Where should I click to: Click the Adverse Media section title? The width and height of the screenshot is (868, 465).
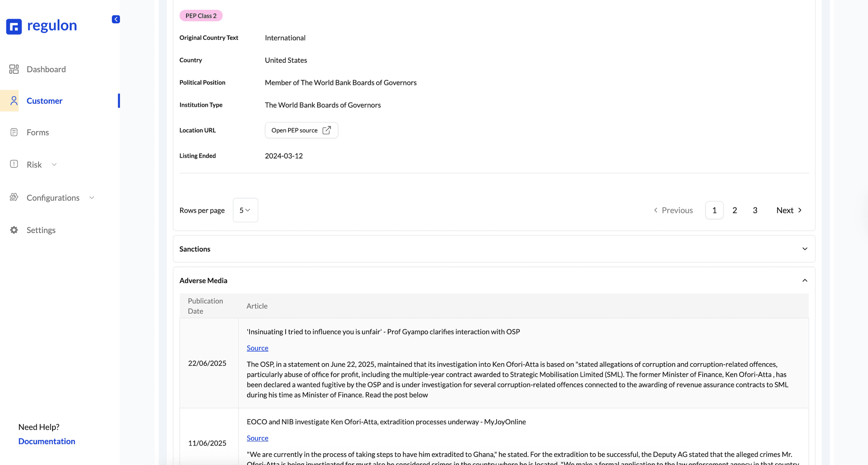click(203, 280)
